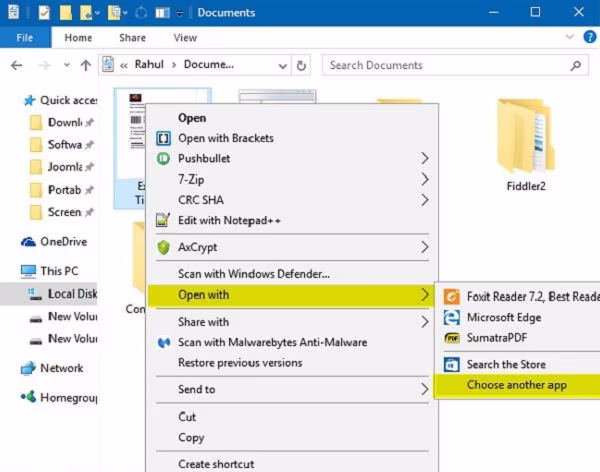Select Homegroup in navigation pane
The image size is (600, 472).
point(59,398)
